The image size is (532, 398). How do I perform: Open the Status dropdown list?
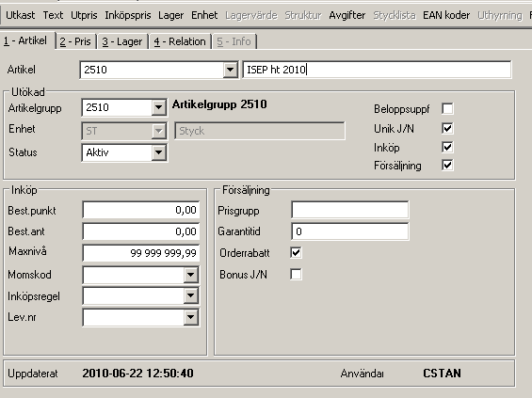pyautogui.click(x=158, y=152)
